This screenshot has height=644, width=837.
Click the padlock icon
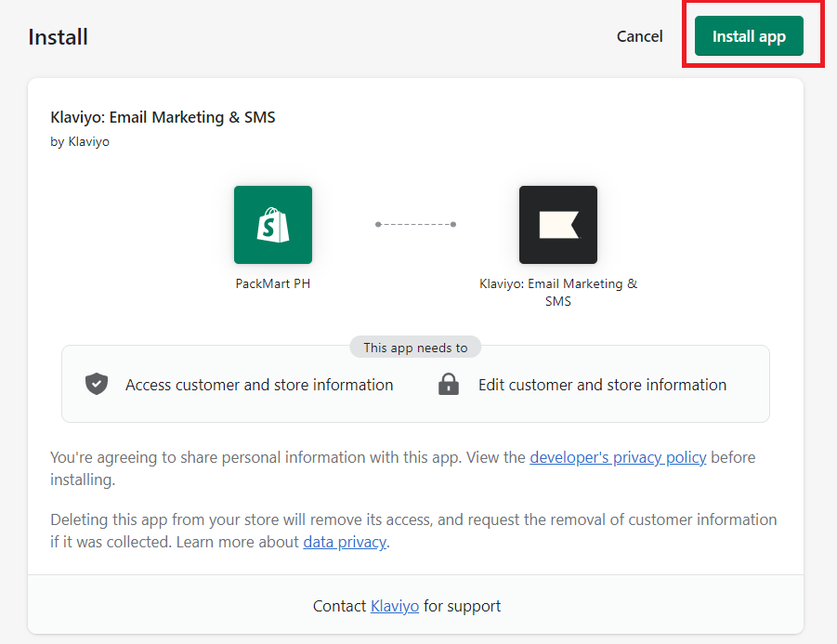pyautogui.click(x=449, y=384)
